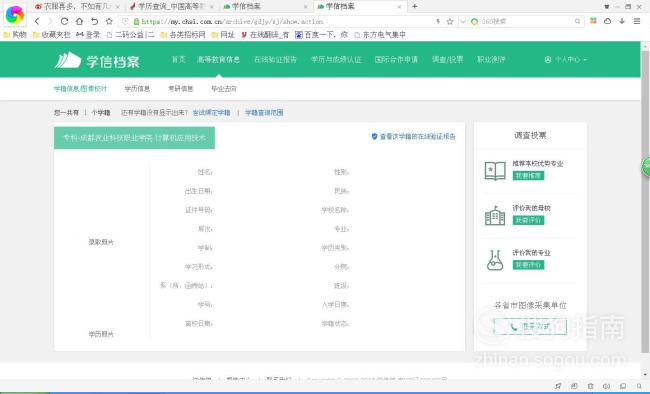Bookmark page using address bar star

(x=450, y=21)
